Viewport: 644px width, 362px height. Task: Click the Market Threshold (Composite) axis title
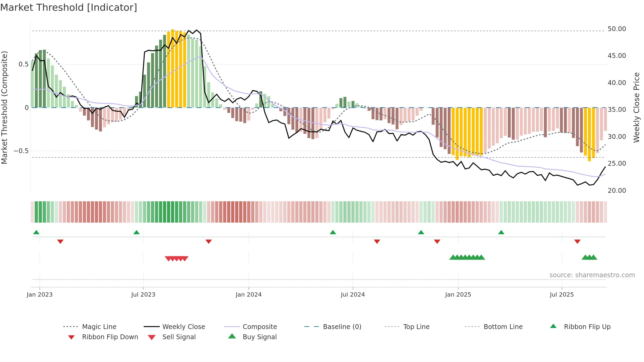[x=4, y=107]
